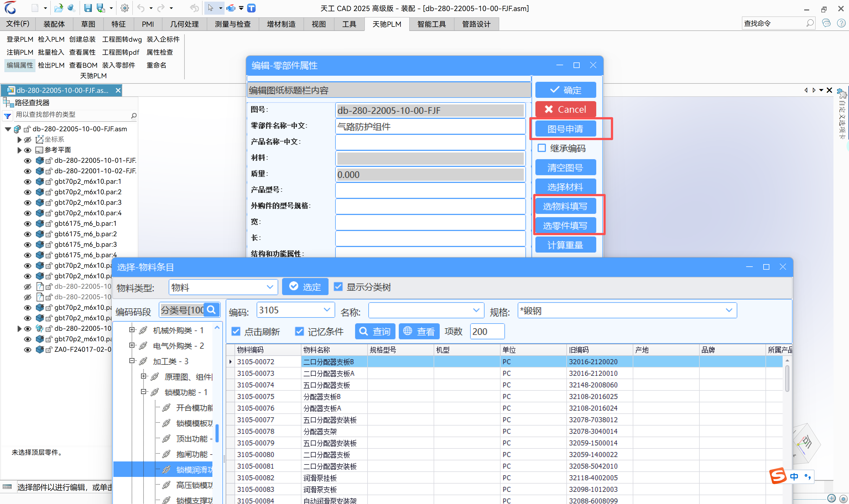
Task: Click the save floppy disk icon
Action: (88, 8)
